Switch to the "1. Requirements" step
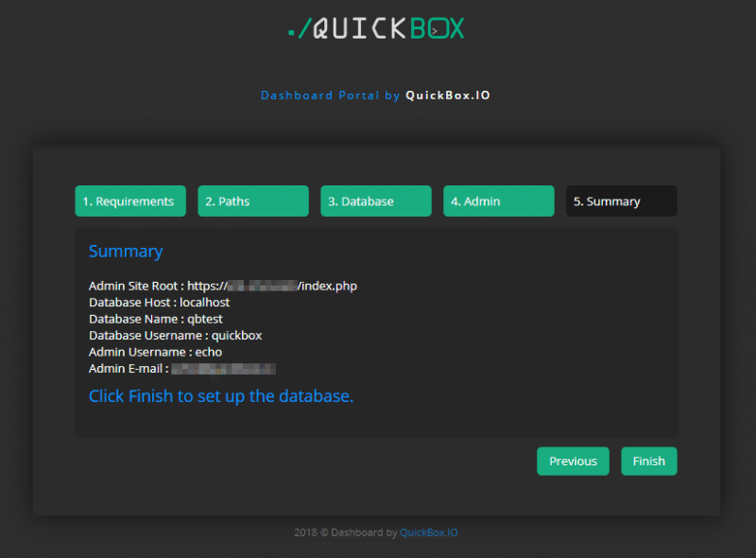 coord(129,201)
